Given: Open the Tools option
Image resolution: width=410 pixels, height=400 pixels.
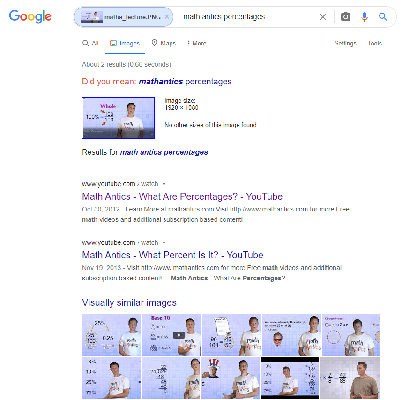Looking at the screenshot, I should coord(375,43).
